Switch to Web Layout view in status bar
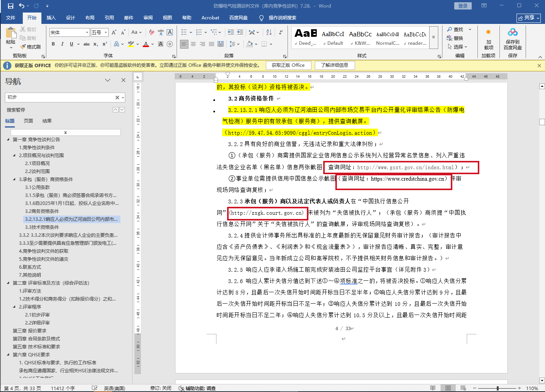 (463, 388)
